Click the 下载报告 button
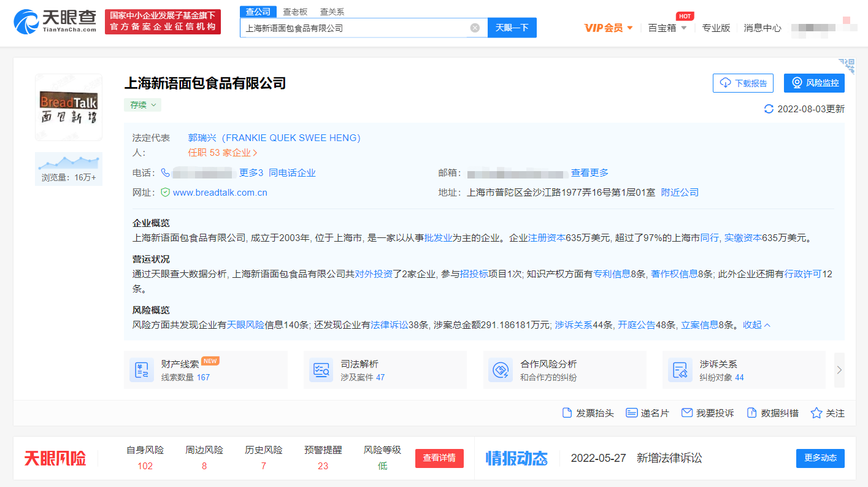The width and height of the screenshot is (868, 487). coord(743,83)
